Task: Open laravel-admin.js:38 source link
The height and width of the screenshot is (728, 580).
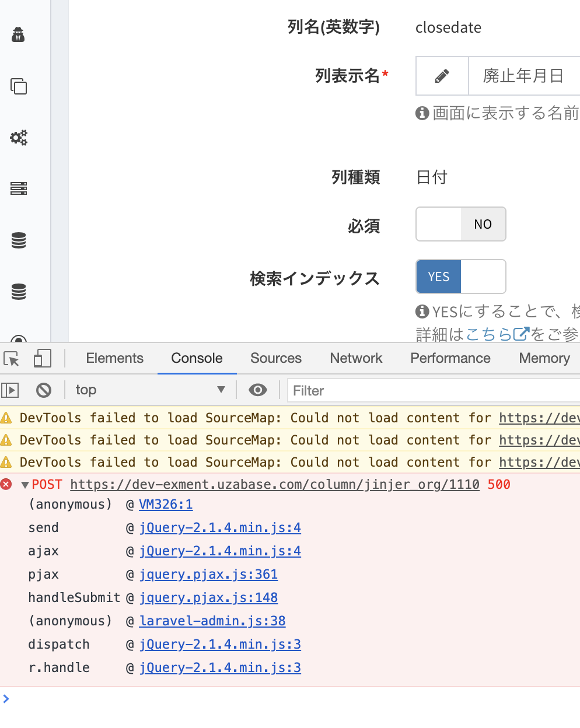Action: 212,621
